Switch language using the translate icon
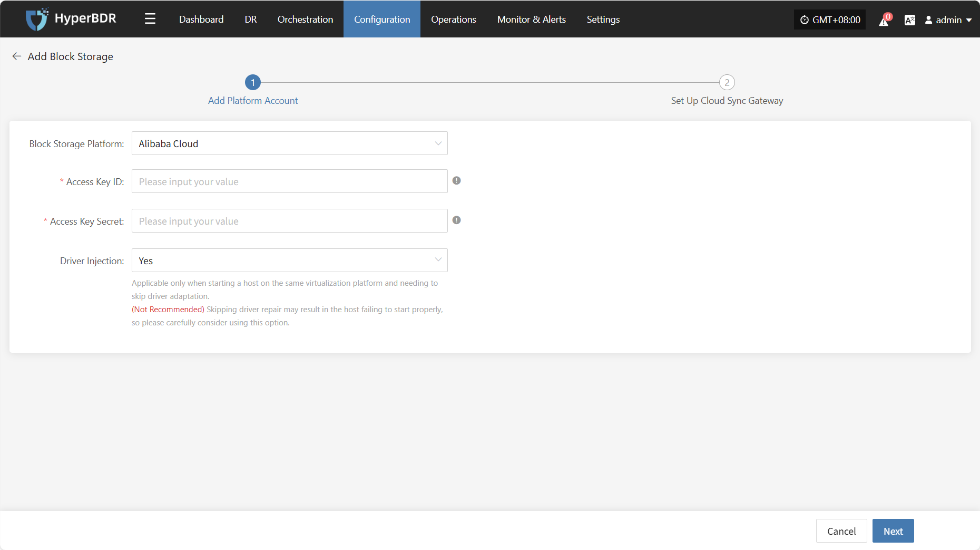 click(x=909, y=20)
